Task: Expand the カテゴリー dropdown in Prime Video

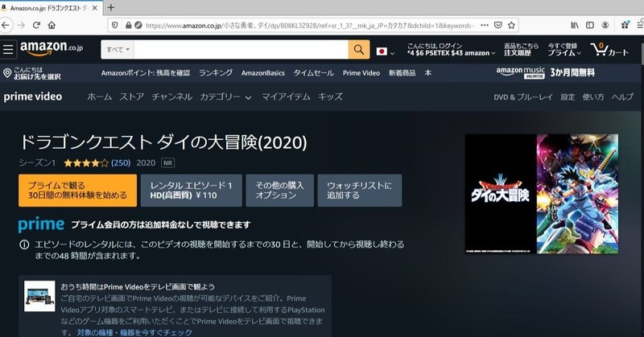Action: (225, 97)
